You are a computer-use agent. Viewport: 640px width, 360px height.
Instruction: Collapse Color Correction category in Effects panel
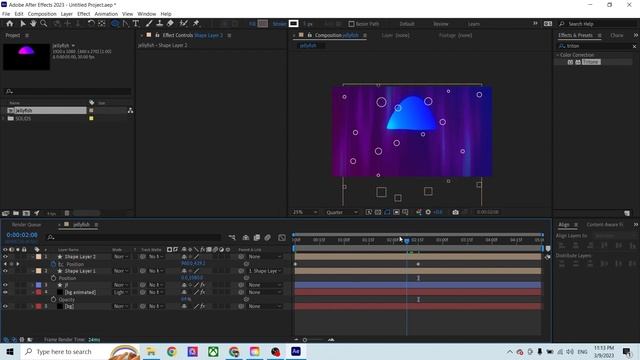pos(558,55)
